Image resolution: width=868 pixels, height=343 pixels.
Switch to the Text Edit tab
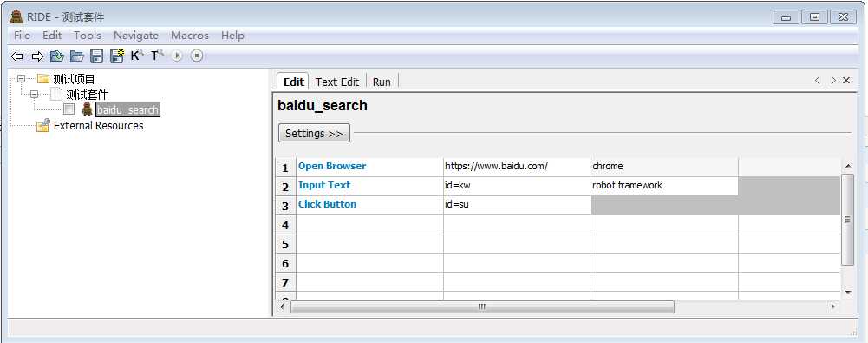coord(337,82)
